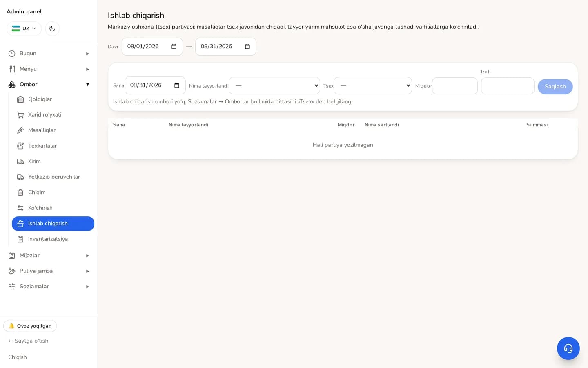Toggle dark mode moon icon

point(52,29)
